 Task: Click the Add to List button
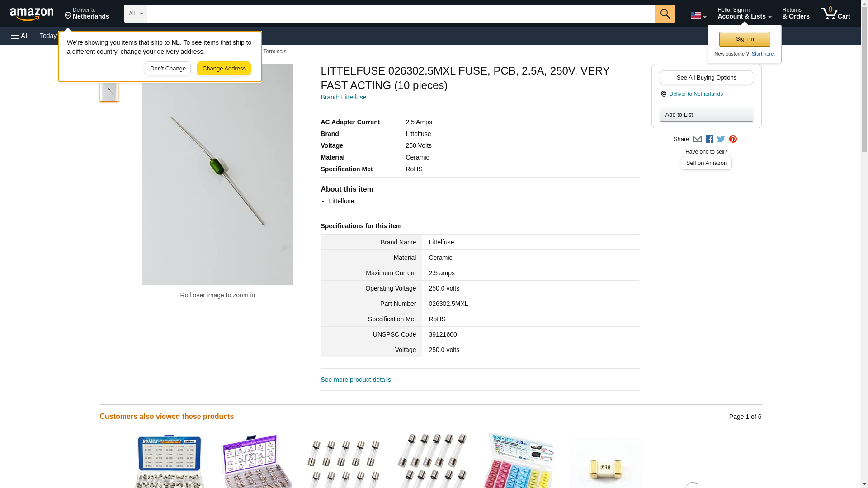[706, 114]
